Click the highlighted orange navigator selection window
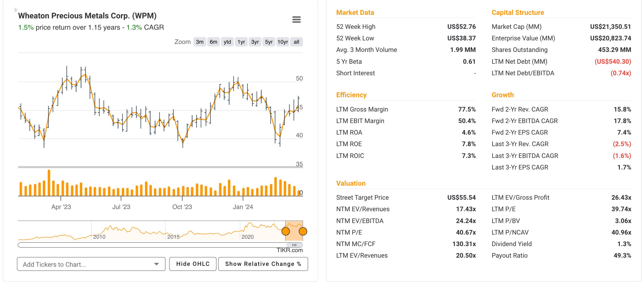 tap(294, 231)
